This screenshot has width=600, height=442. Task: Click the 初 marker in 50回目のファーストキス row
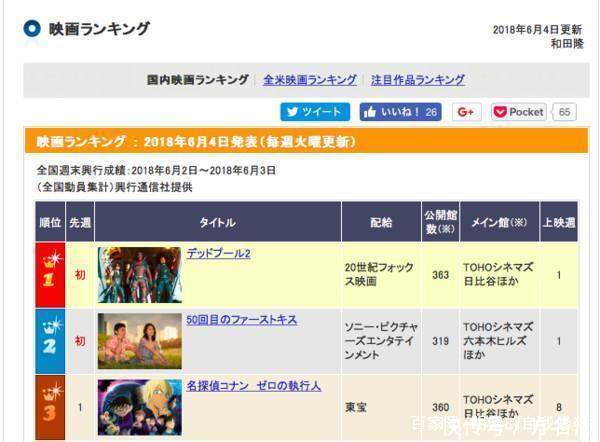pos(80,341)
